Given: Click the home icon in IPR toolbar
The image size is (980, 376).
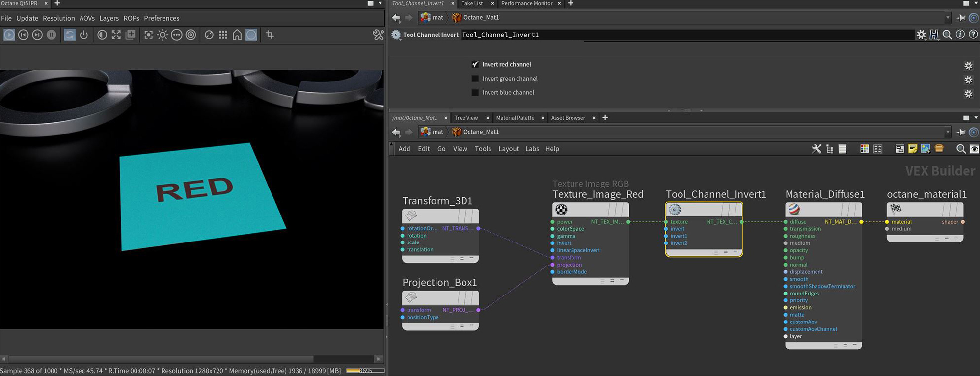Looking at the screenshot, I should click(x=237, y=35).
